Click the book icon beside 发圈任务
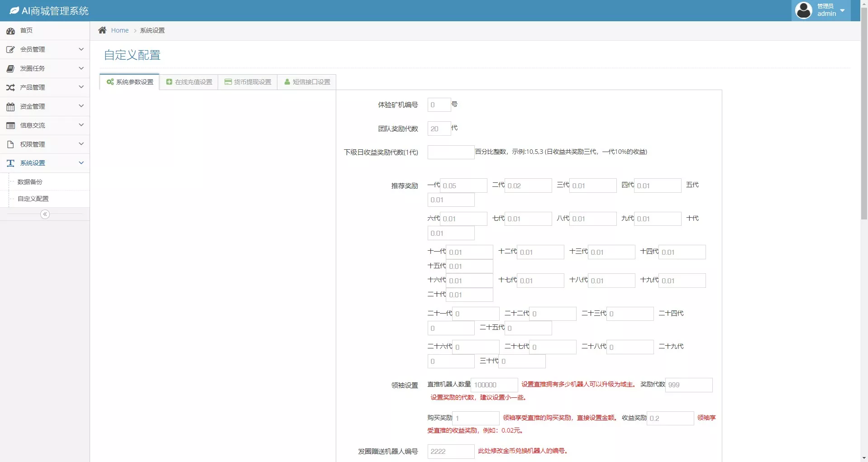 tap(10, 69)
